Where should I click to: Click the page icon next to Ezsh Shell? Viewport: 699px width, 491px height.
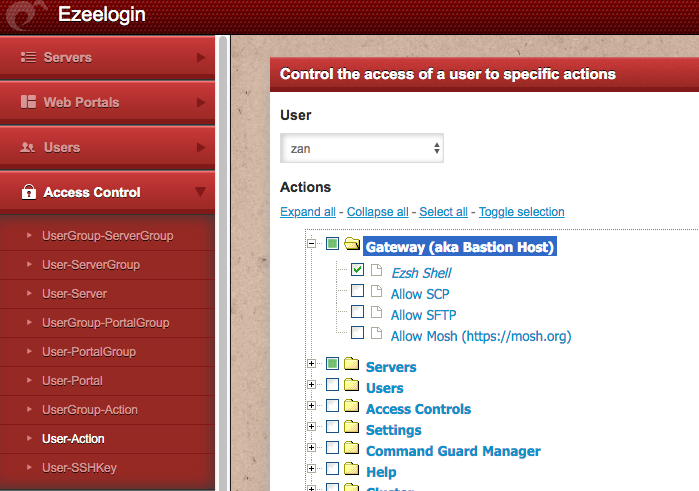pos(377,270)
